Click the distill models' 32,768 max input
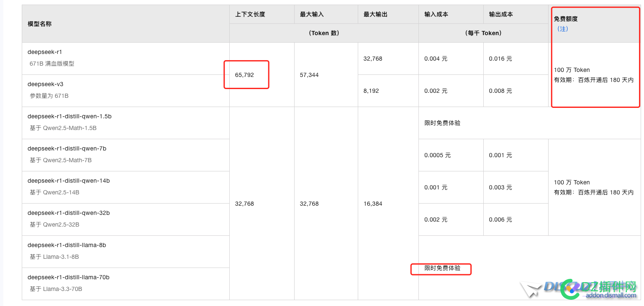 [x=309, y=204]
